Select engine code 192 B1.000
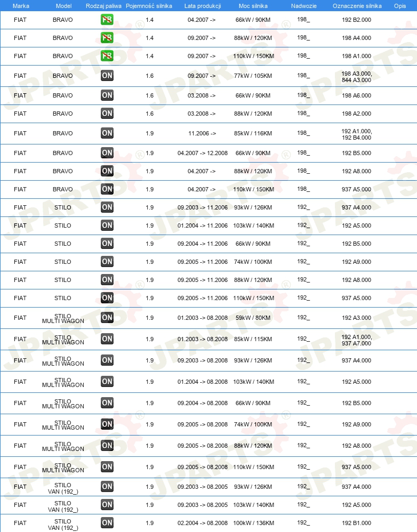This screenshot has height=532, width=417. [356, 523]
